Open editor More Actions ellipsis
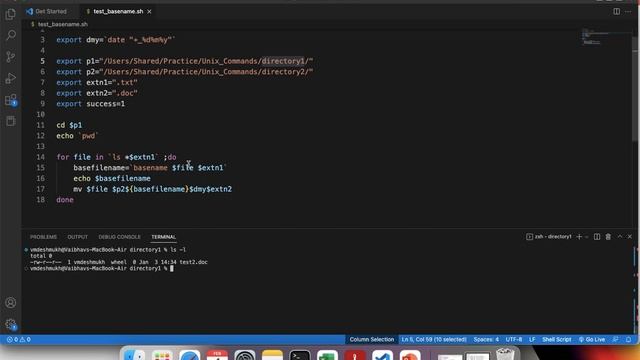The image size is (640, 360). pos(628,11)
